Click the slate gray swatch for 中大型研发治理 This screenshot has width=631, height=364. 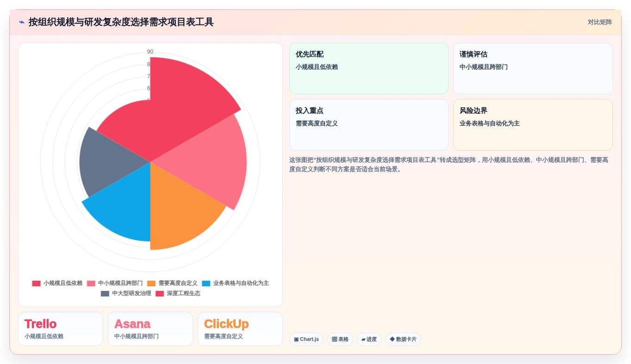pos(105,293)
